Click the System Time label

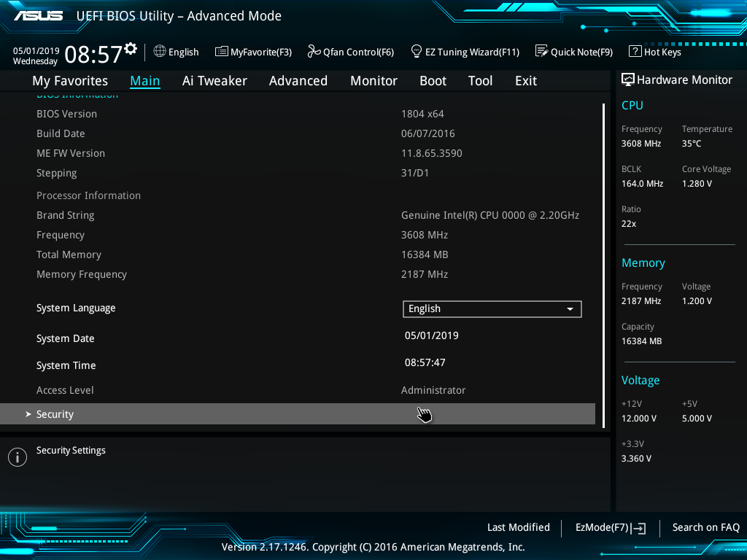pyautogui.click(x=66, y=366)
